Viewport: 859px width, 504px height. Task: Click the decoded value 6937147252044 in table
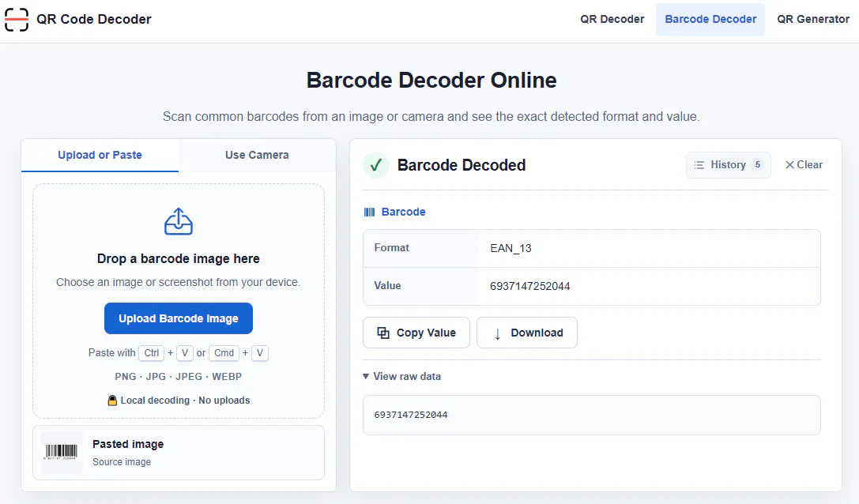[529, 286]
